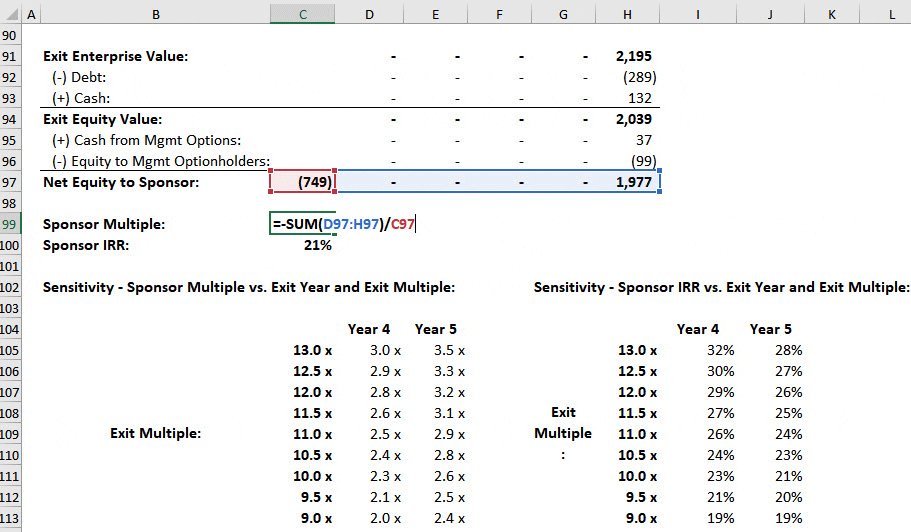Select column L header

[892, 15]
